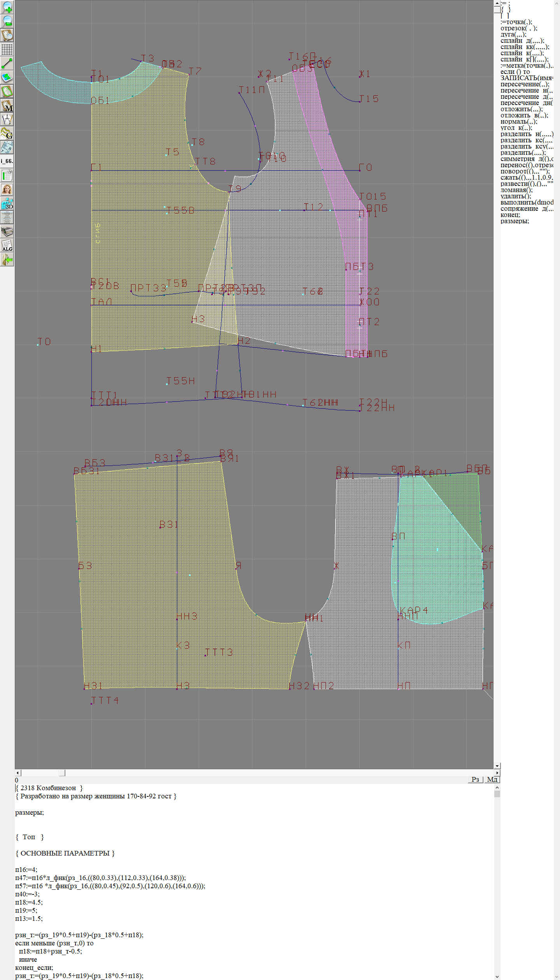The image size is (560, 980).
Task: Open the woman's face mannequin icon
Action: coord(7,189)
